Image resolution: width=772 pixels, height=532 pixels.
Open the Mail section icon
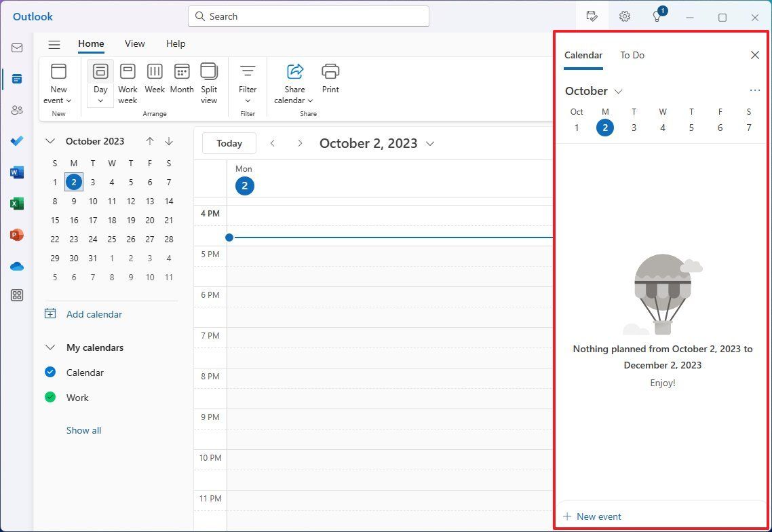(16, 47)
